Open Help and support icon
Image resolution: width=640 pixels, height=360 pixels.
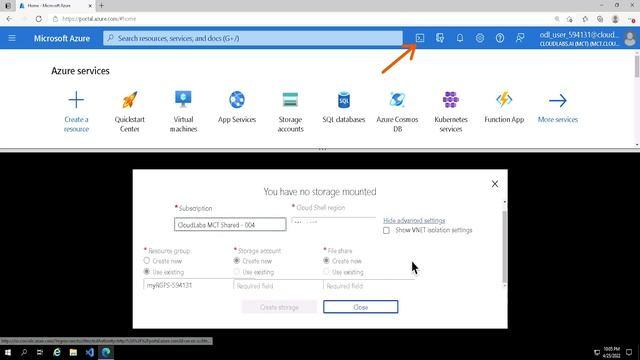click(x=500, y=38)
